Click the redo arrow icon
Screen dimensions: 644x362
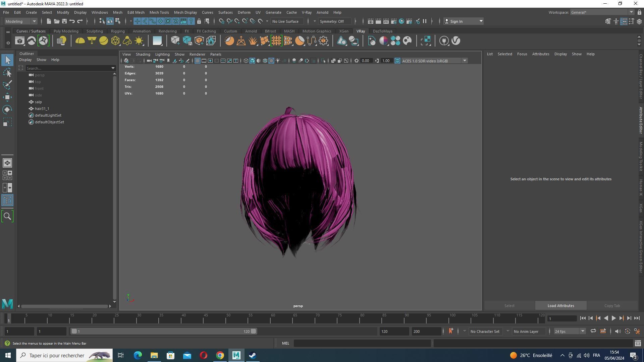(x=80, y=21)
